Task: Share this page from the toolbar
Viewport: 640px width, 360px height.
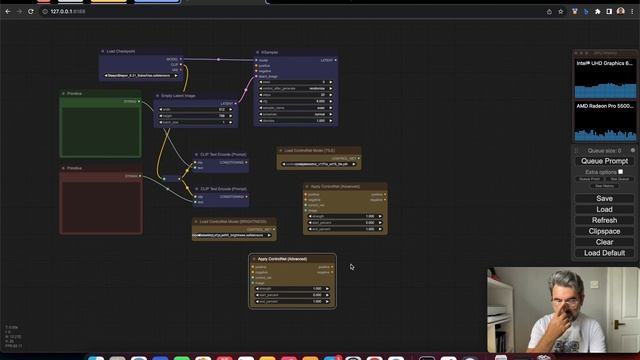Action: pos(549,11)
